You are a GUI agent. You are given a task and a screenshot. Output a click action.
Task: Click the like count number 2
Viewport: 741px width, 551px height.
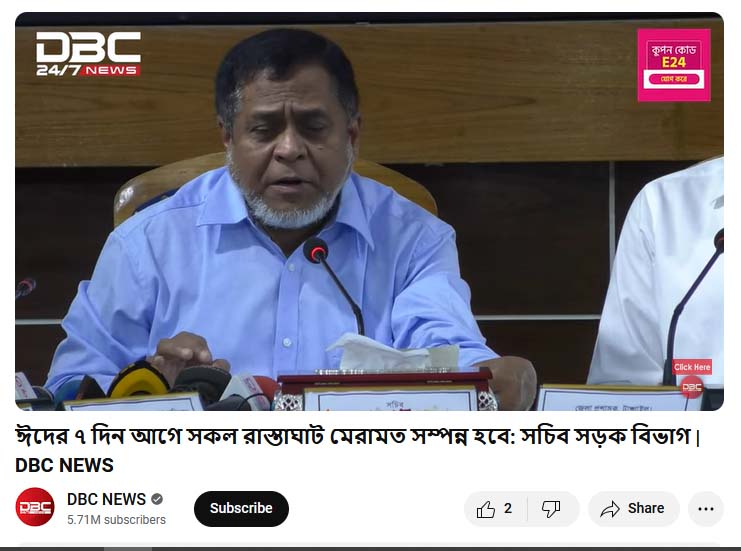(x=508, y=508)
